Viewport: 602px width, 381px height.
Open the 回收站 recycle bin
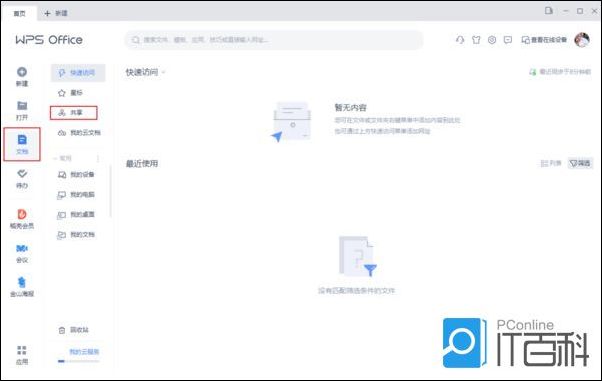tap(74, 330)
